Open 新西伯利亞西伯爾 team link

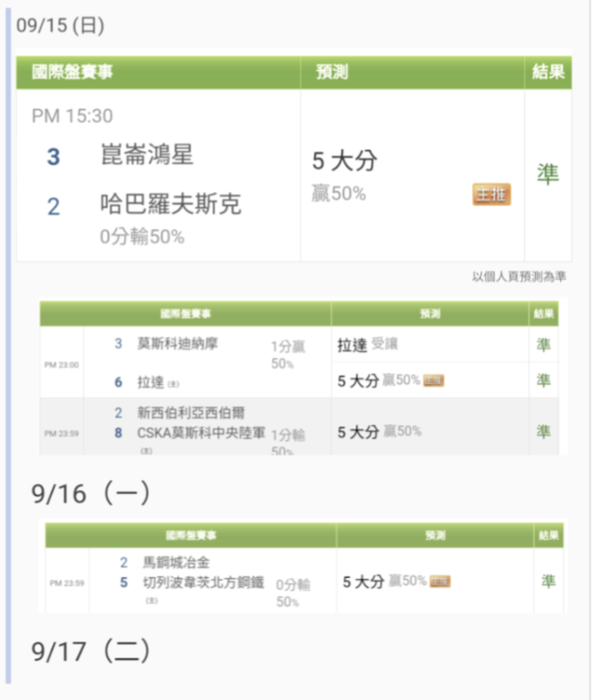tap(191, 413)
